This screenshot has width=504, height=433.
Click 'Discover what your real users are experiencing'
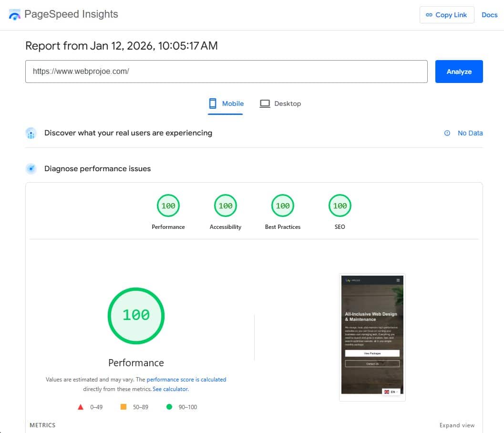[x=128, y=133]
